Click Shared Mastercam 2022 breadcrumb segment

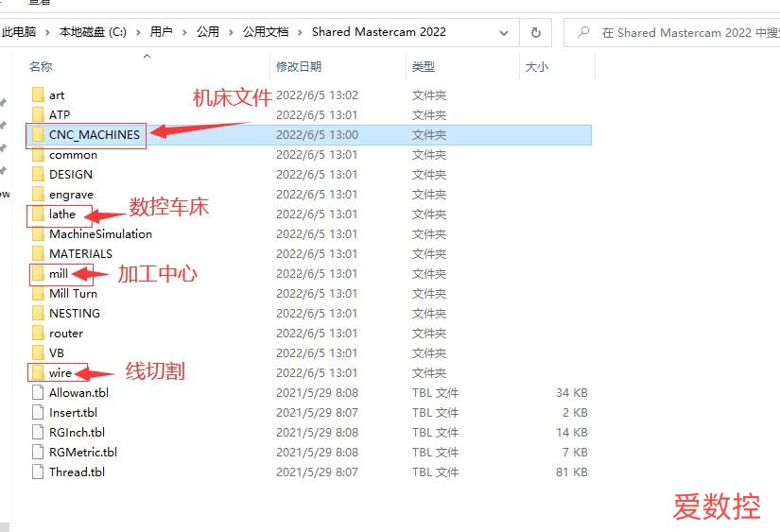tap(379, 32)
